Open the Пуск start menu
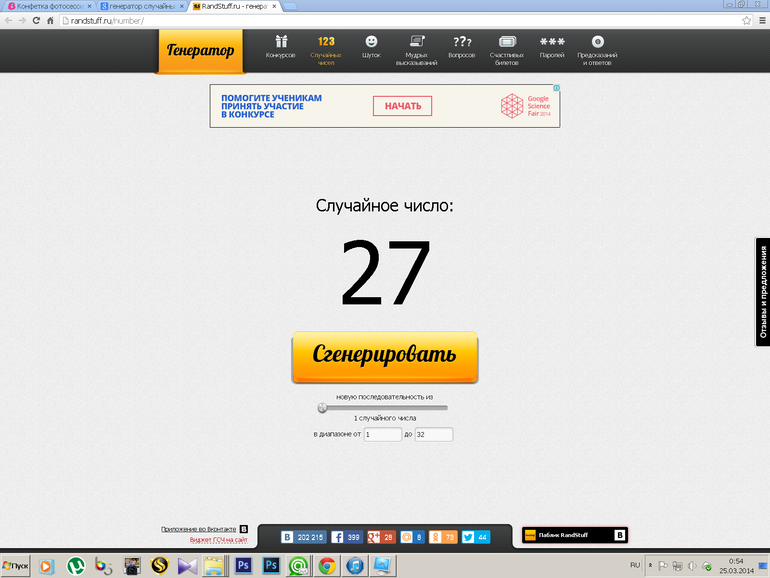This screenshot has width=770, height=578. [15, 566]
